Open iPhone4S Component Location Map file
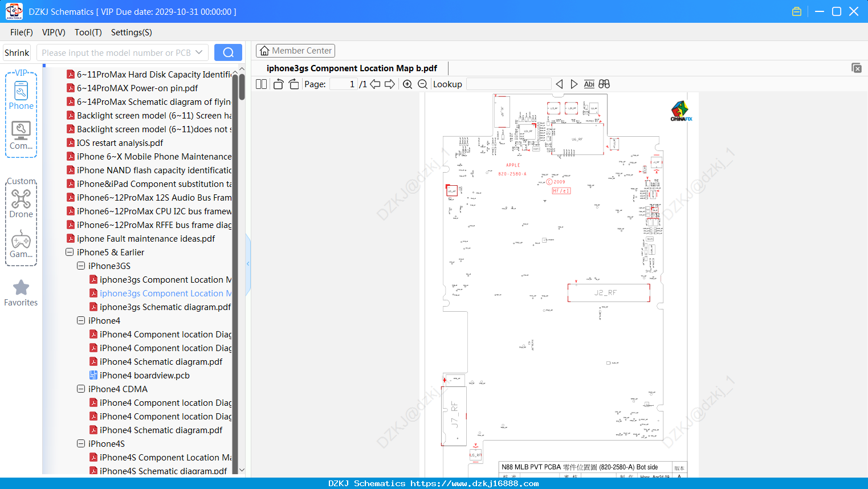Image resolution: width=868 pixels, height=489 pixels. [165, 458]
